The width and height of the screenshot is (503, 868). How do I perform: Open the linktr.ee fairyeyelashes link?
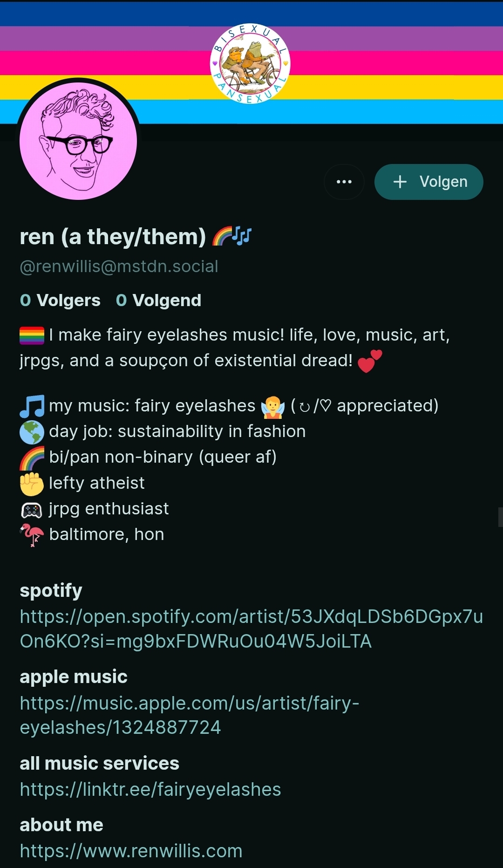(x=150, y=789)
